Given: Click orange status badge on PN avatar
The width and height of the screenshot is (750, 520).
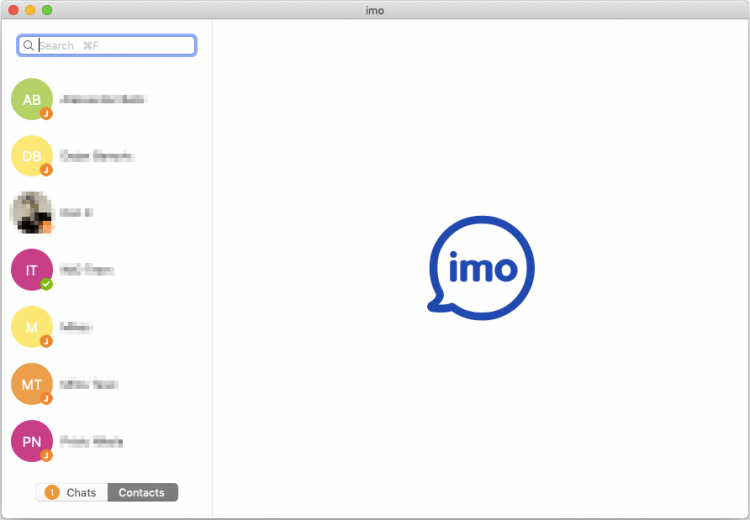Looking at the screenshot, I should click(x=46, y=455).
